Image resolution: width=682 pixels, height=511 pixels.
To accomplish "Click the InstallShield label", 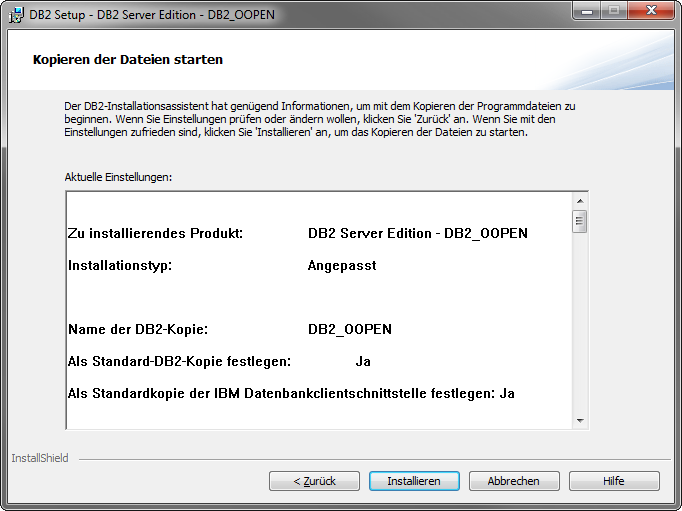I will tap(40, 458).
